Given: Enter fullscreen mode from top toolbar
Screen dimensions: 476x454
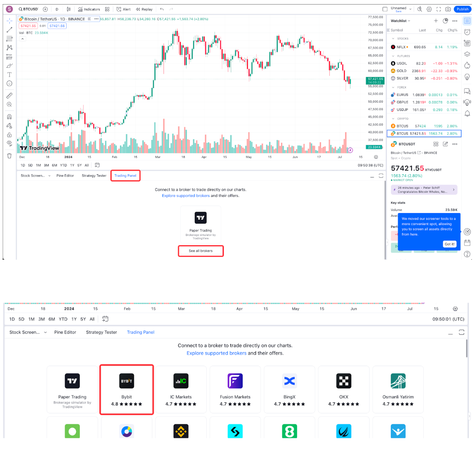Looking at the screenshot, I should coord(438,9).
